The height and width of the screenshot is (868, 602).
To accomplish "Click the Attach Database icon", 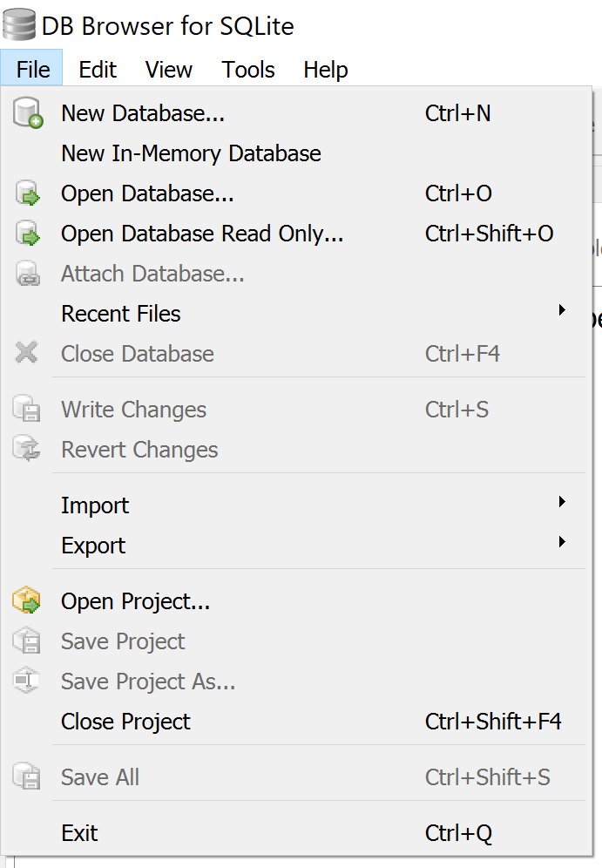I will (x=26, y=274).
